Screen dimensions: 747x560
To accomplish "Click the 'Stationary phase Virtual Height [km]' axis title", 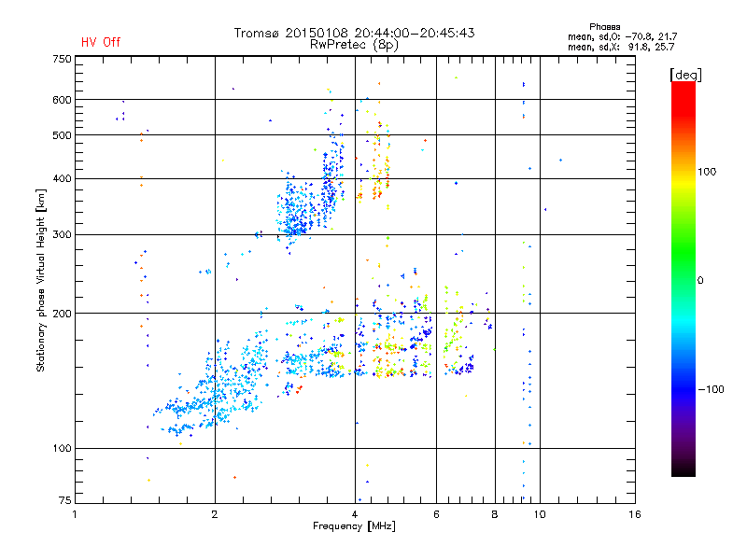I will tap(41, 281).
